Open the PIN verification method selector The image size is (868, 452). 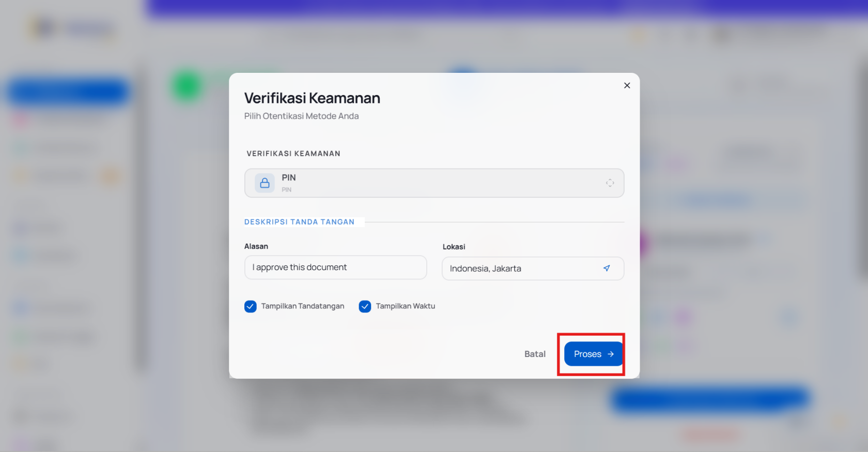coord(434,183)
